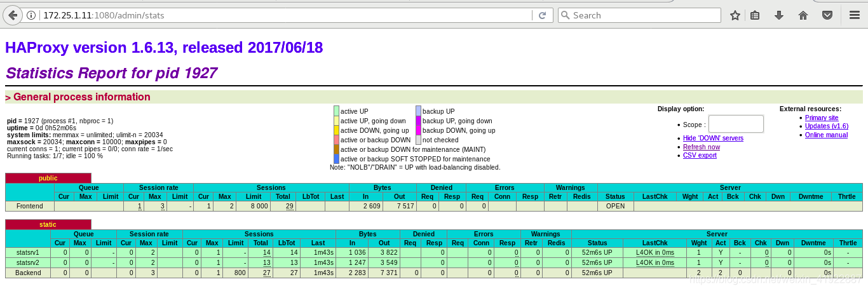Open the Updates (v1.6) link
Viewport: 868px width, 291px height.
click(x=827, y=126)
